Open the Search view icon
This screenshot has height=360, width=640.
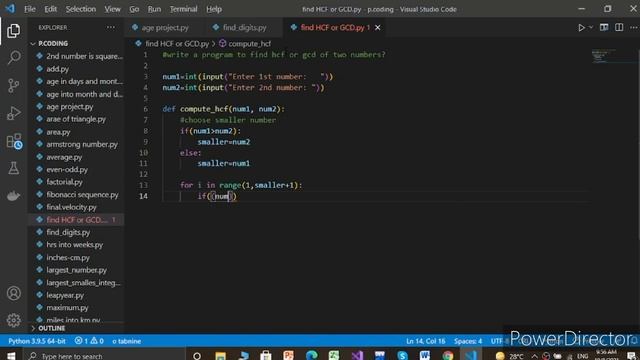click(x=13, y=58)
